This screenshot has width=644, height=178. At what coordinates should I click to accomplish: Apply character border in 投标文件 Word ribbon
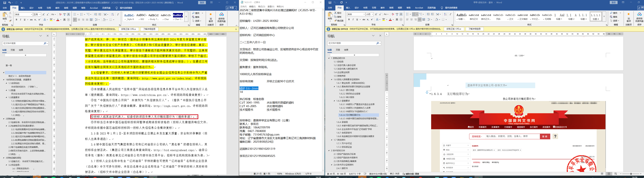click(x=401, y=14)
